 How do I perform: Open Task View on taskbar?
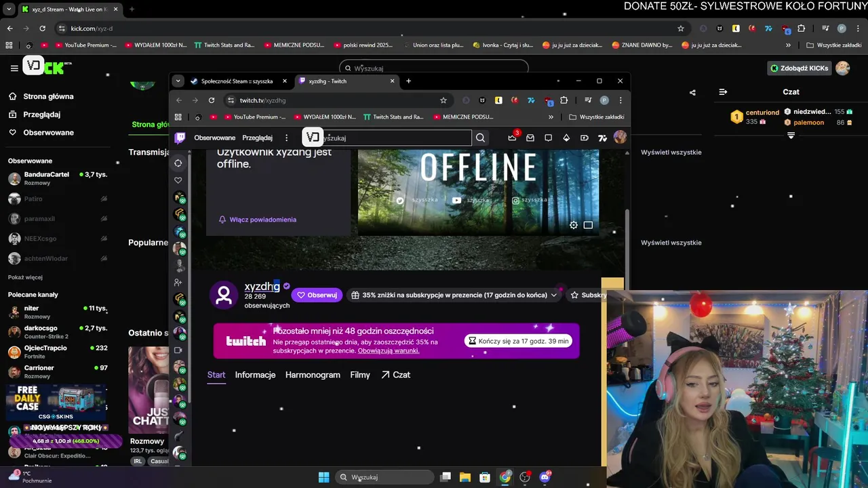pos(446,477)
